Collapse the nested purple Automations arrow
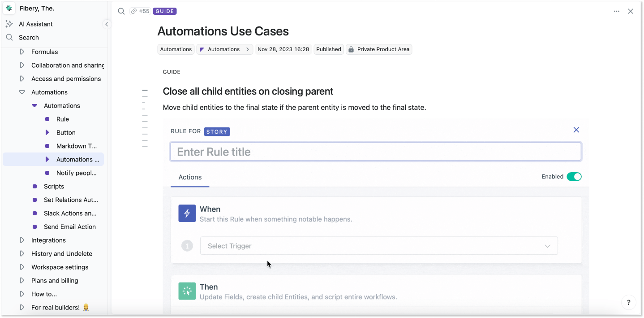 34,106
